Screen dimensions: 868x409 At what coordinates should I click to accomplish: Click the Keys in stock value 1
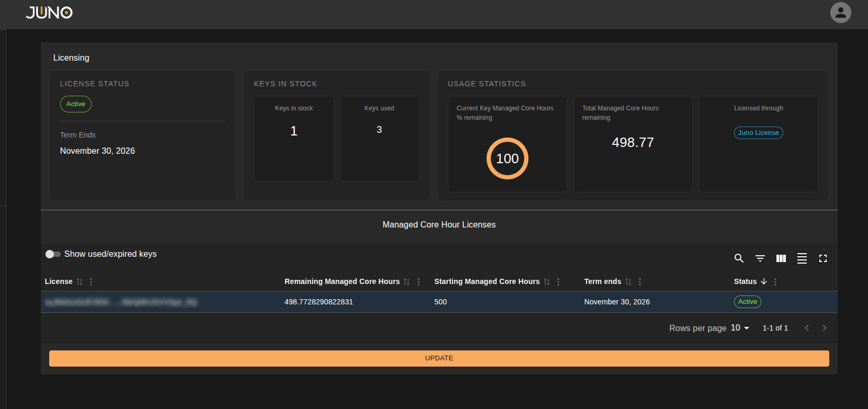click(x=294, y=131)
